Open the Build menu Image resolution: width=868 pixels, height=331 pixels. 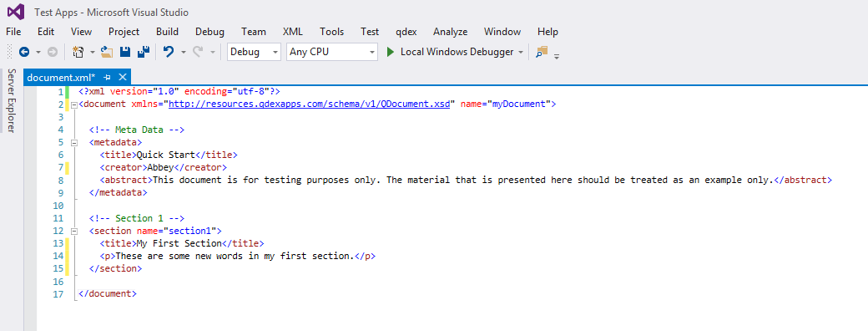pos(167,32)
